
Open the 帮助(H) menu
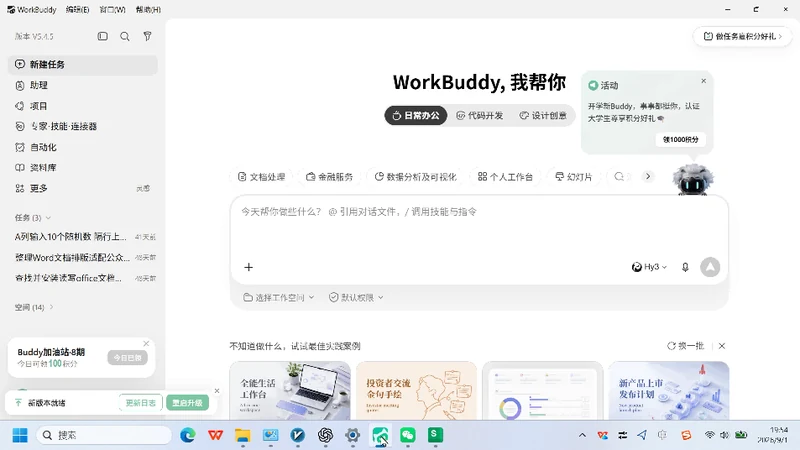tap(148, 10)
